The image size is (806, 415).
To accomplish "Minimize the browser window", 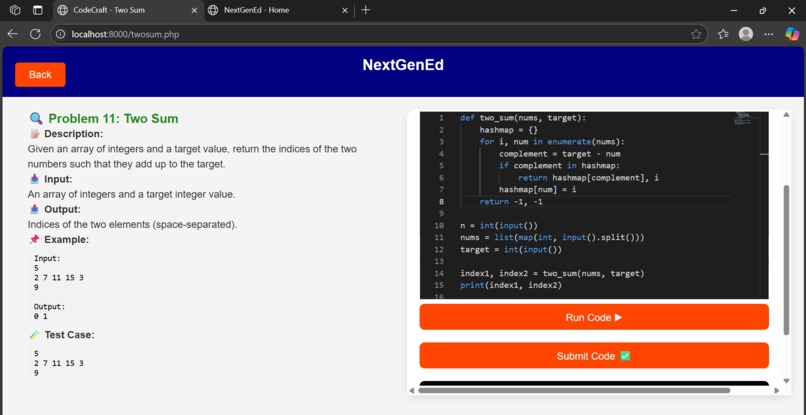I will tap(734, 10).
